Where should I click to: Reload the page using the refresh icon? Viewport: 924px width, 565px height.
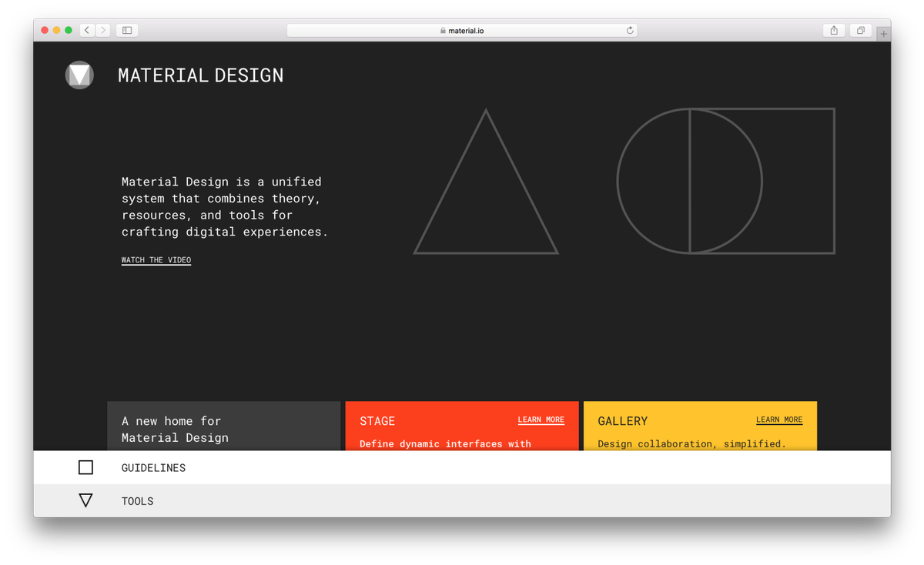(x=630, y=31)
